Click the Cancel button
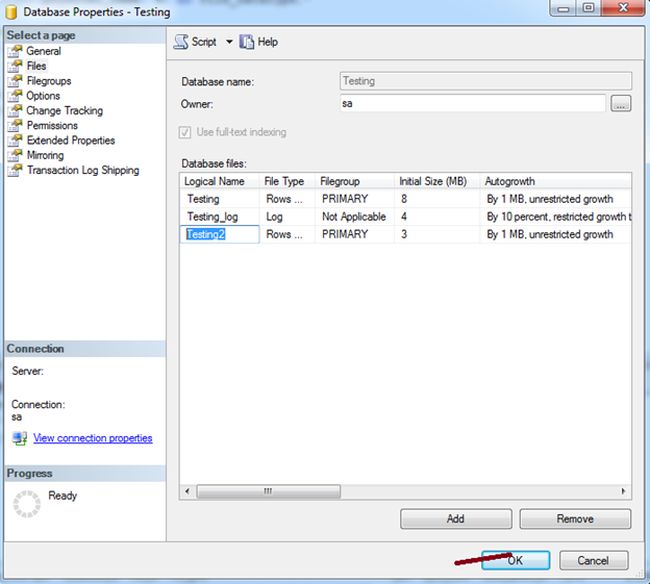Image resolution: width=650 pixels, height=584 pixels. click(x=594, y=560)
